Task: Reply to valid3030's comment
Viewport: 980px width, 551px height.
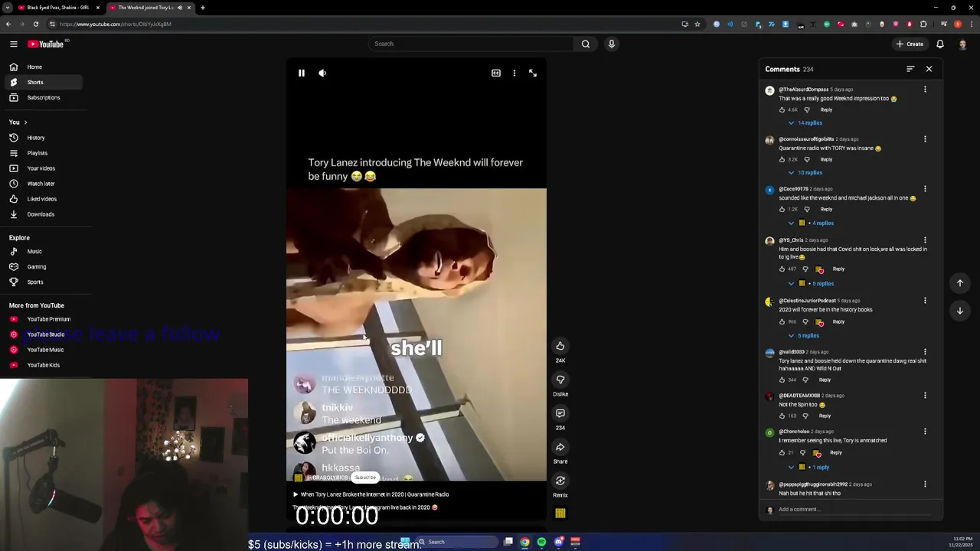Action: click(825, 380)
